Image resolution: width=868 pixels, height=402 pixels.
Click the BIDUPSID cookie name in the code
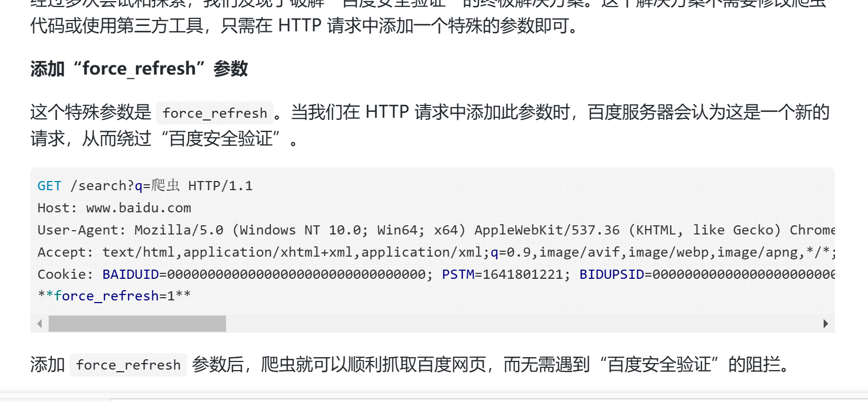tap(612, 274)
